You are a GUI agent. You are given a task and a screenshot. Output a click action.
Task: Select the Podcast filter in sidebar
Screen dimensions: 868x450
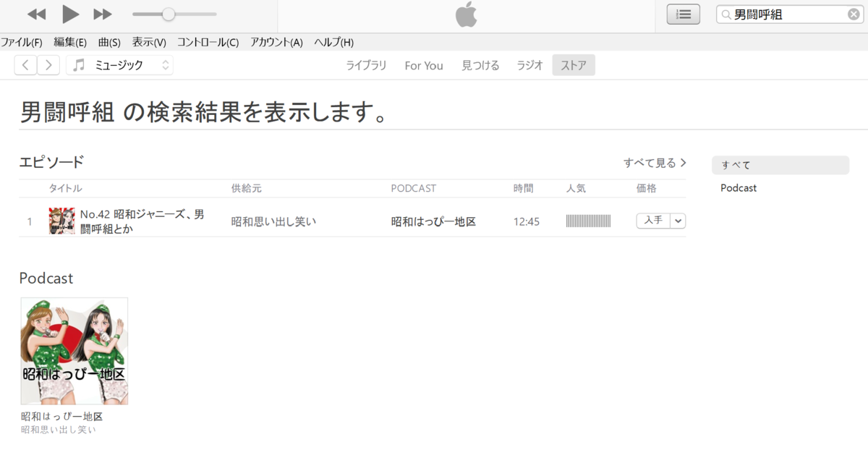(739, 187)
